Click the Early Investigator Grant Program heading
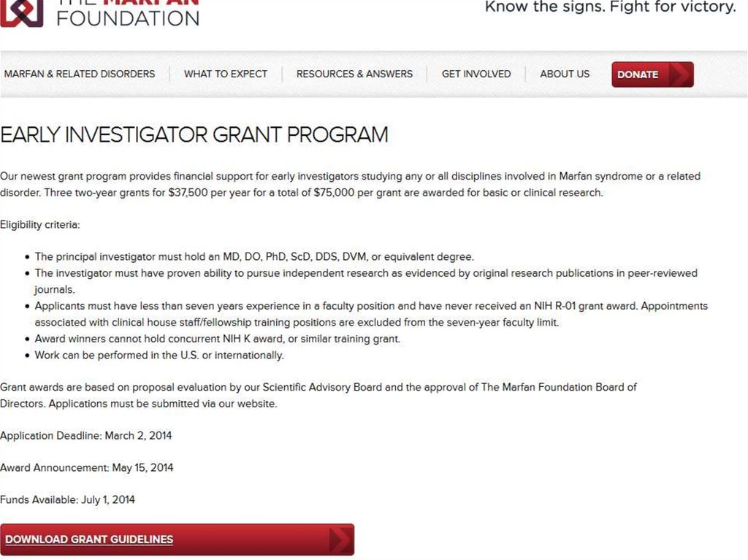Viewport: 748px width, 560px height. click(194, 135)
